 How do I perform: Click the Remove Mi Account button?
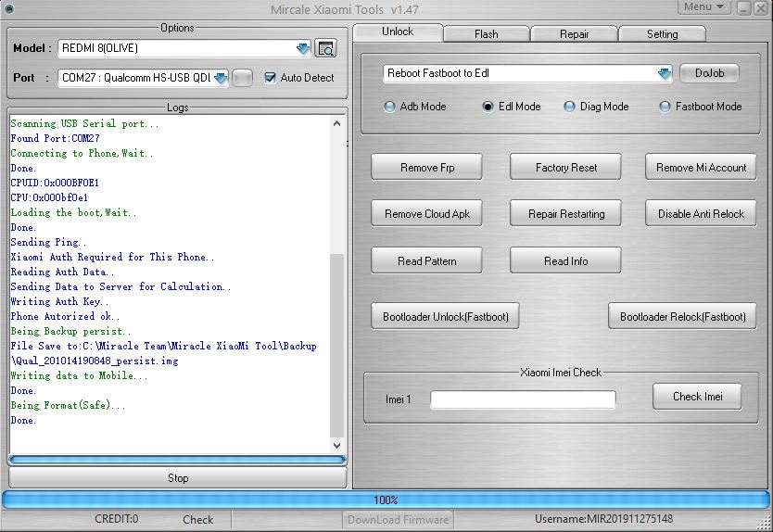click(701, 167)
